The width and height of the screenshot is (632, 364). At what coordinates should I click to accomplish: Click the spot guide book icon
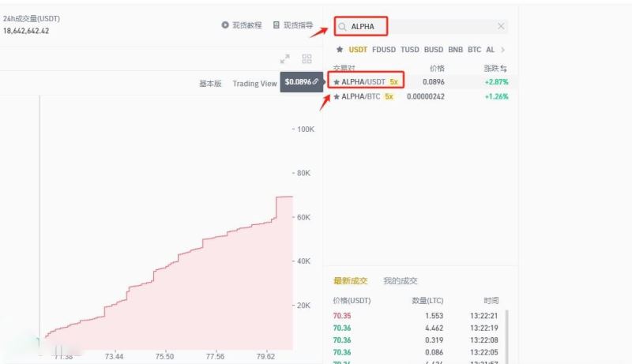pyautogui.click(x=276, y=25)
